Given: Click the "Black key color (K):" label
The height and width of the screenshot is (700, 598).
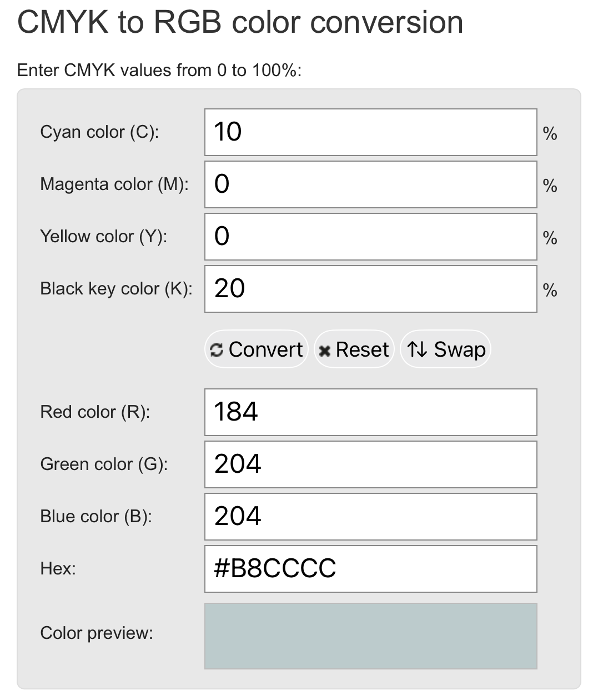Looking at the screenshot, I should coord(116,289).
